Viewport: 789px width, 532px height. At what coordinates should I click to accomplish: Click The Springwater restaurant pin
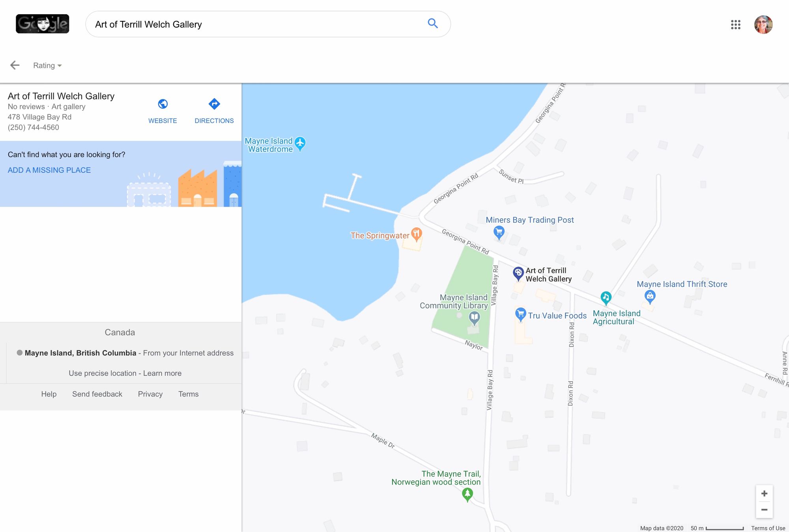[x=417, y=234]
